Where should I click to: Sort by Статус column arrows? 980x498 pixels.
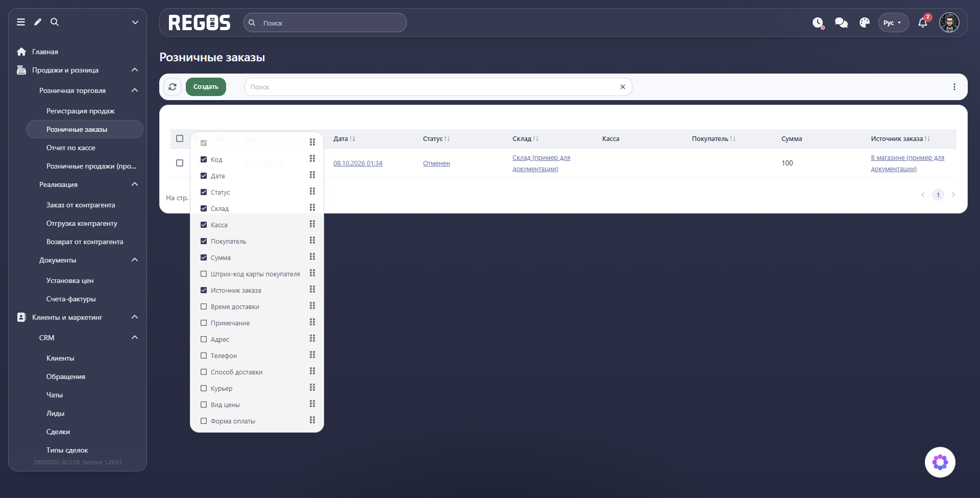coord(447,139)
